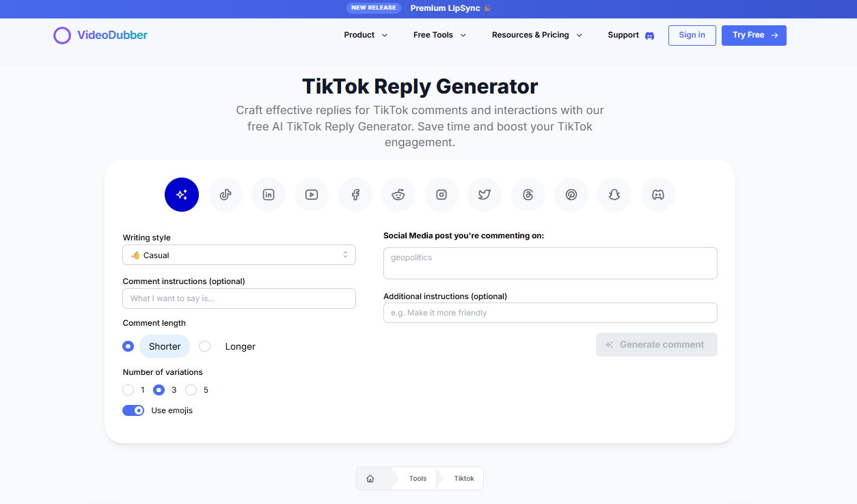Click the Sign in button
Image resolution: width=857 pixels, height=504 pixels.
[692, 36]
